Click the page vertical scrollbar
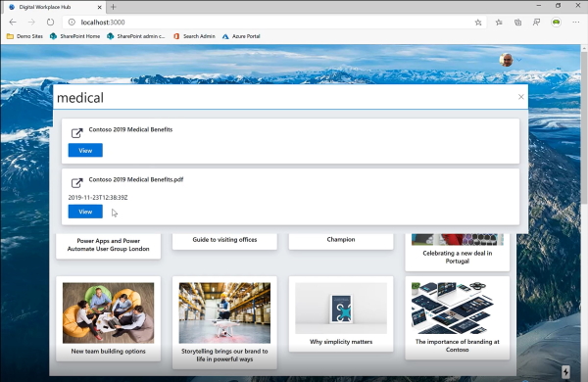Image resolution: width=588 pixels, height=382 pixels. 584,127
